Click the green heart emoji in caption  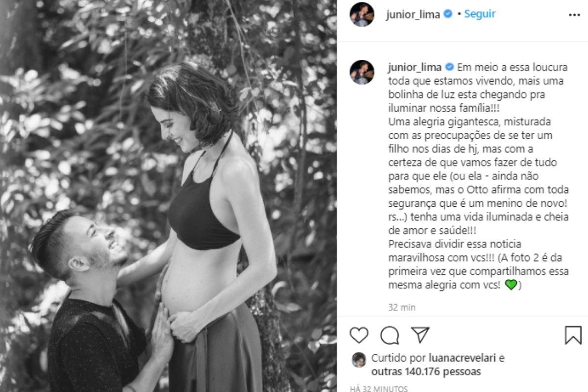click(x=511, y=285)
